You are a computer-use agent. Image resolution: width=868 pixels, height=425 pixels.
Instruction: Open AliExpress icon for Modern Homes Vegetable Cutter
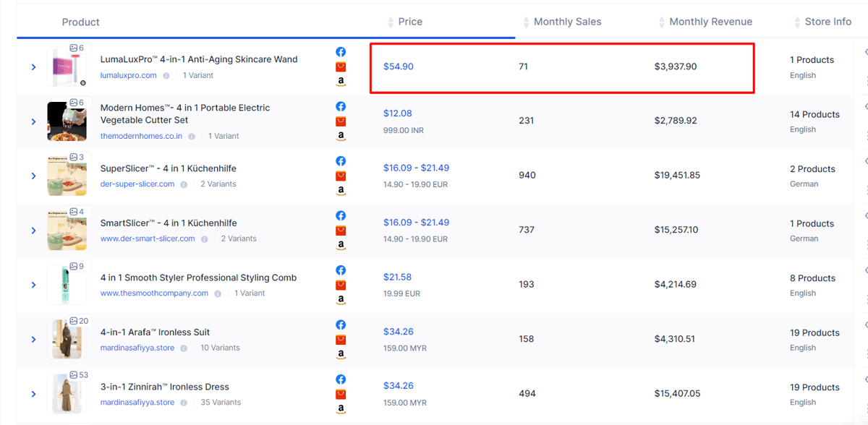(x=341, y=121)
